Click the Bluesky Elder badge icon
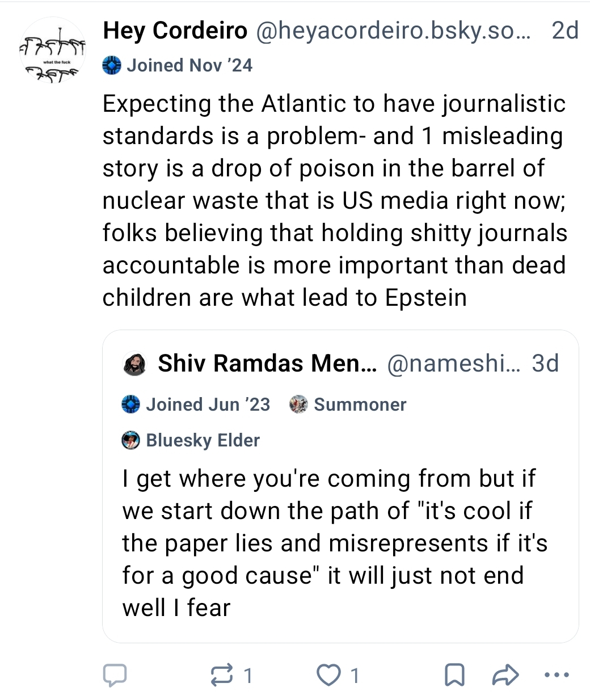 coord(131,440)
